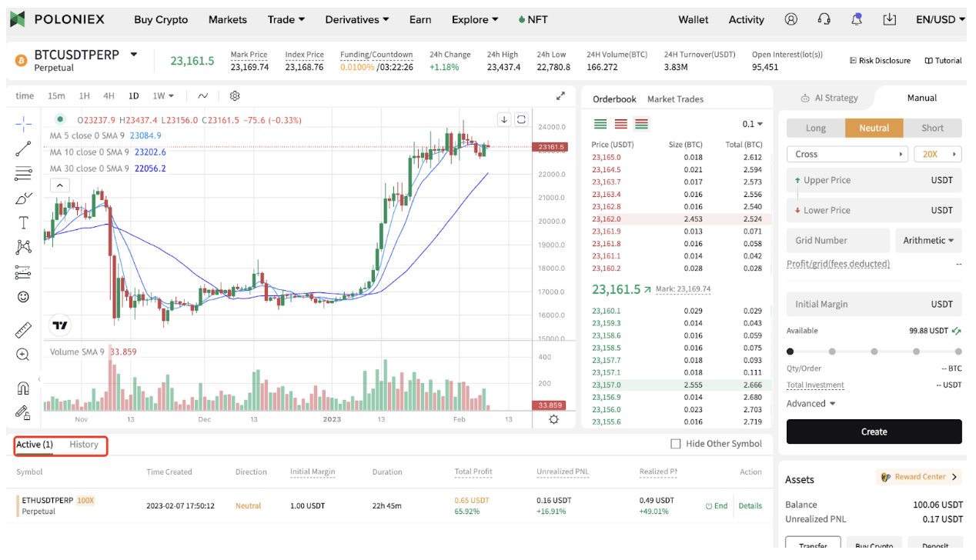
Task: Open Details for ETHUSDTPERP strategy
Action: [x=750, y=506]
